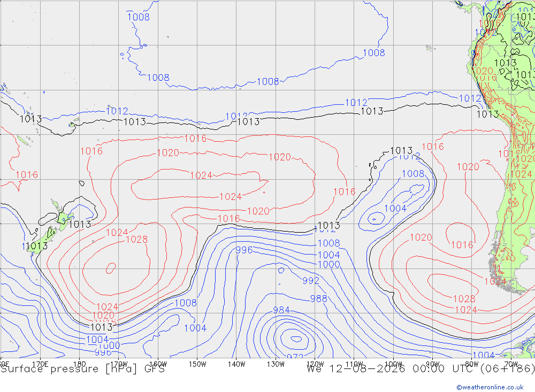This screenshot has height=392, width=535.
Task: Click the 1024 label off Chile's southern tip
Action: click(495, 281)
